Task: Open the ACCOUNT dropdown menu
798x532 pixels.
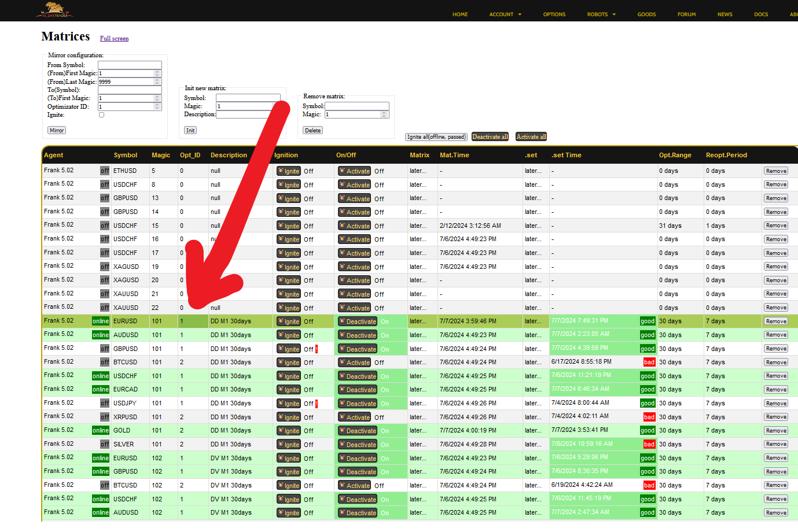Action: (502, 14)
